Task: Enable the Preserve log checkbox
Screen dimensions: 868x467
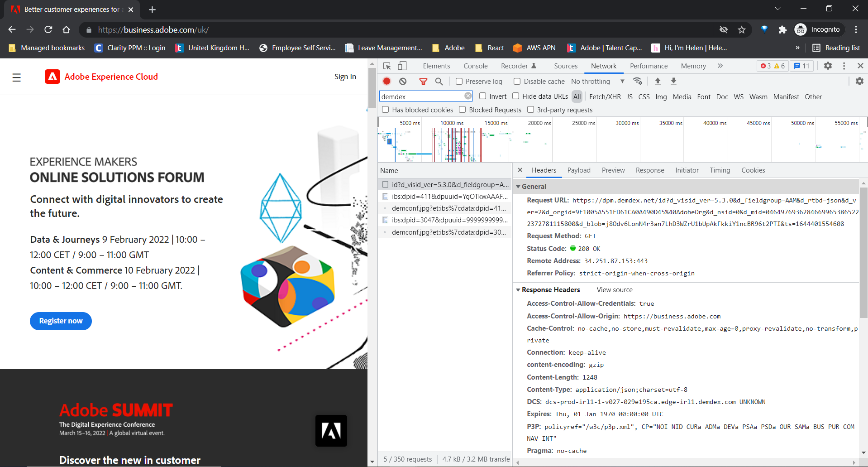Action: click(458, 81)
